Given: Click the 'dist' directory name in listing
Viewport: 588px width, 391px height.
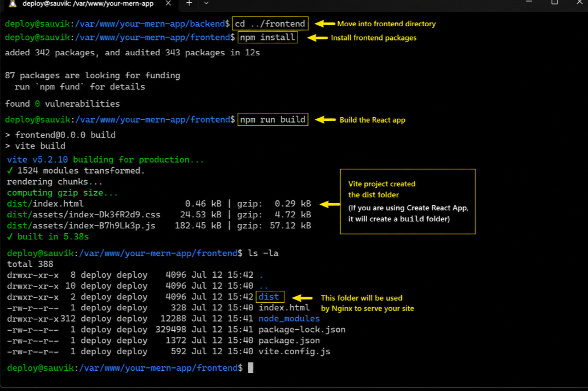Looking at the screenshot, I should (x=269, y=297).
